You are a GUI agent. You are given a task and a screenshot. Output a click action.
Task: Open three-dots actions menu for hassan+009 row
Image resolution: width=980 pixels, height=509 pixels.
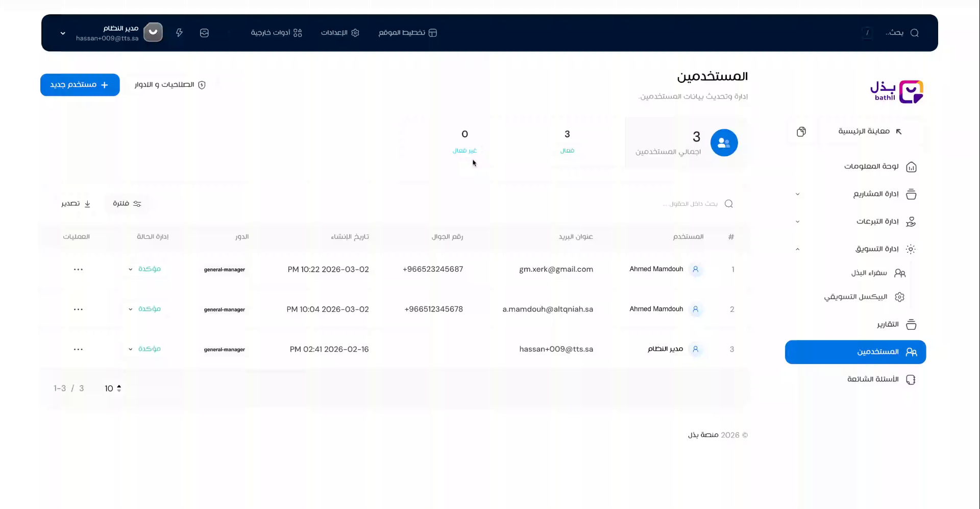[78, 350]
